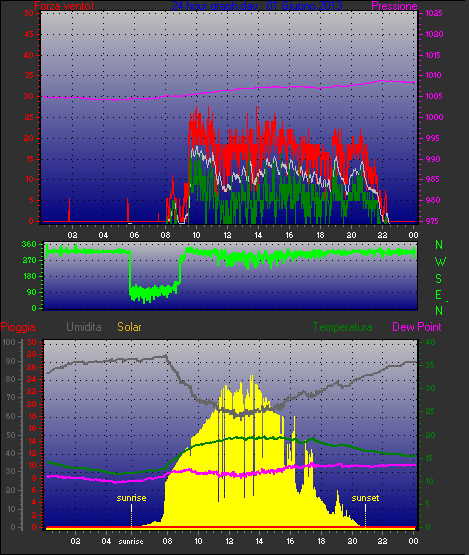Click the sunrise label on bottom time axis
This screenshot has height=555, width=469.
click(131, 542)
